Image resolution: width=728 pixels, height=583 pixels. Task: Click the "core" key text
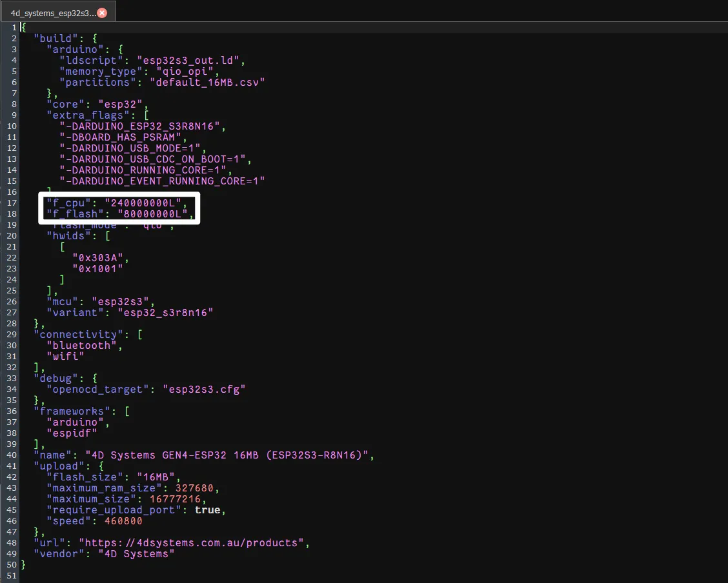click(65, 104)
